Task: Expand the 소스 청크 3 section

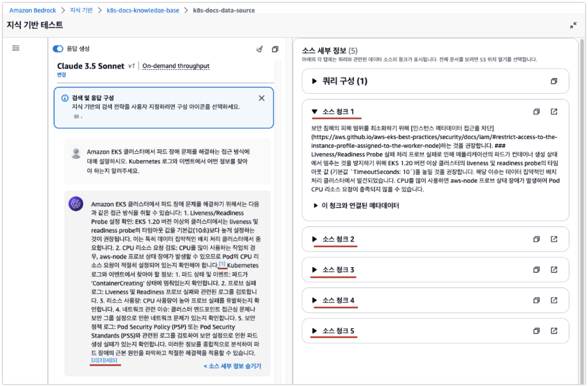Action: [x=314, y=269]
